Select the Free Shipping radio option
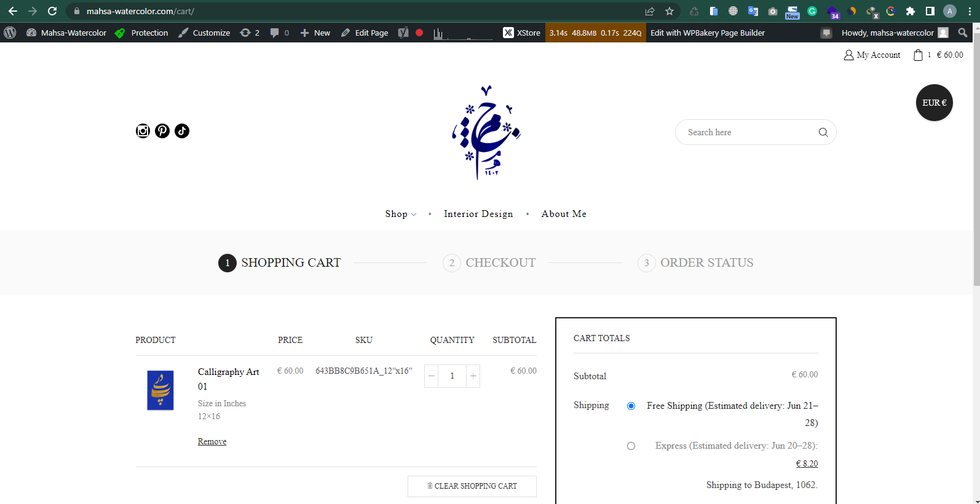The image size is (980, 504). 631,406
